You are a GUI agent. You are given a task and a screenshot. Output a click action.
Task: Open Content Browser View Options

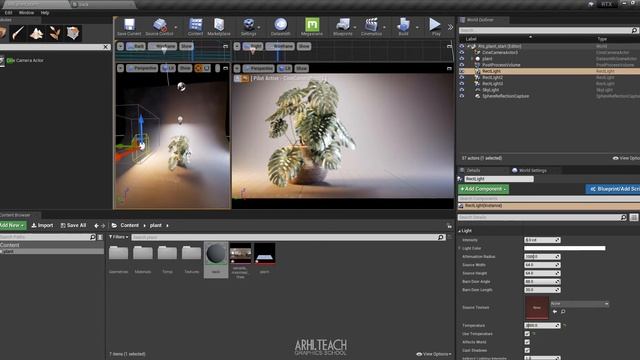434,354
